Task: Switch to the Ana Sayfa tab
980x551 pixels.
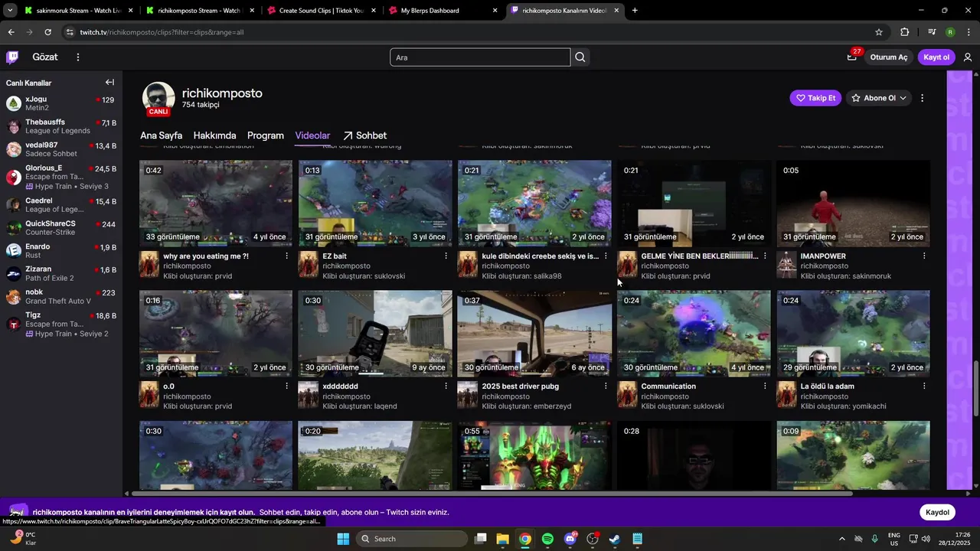Action: (161, 135)
